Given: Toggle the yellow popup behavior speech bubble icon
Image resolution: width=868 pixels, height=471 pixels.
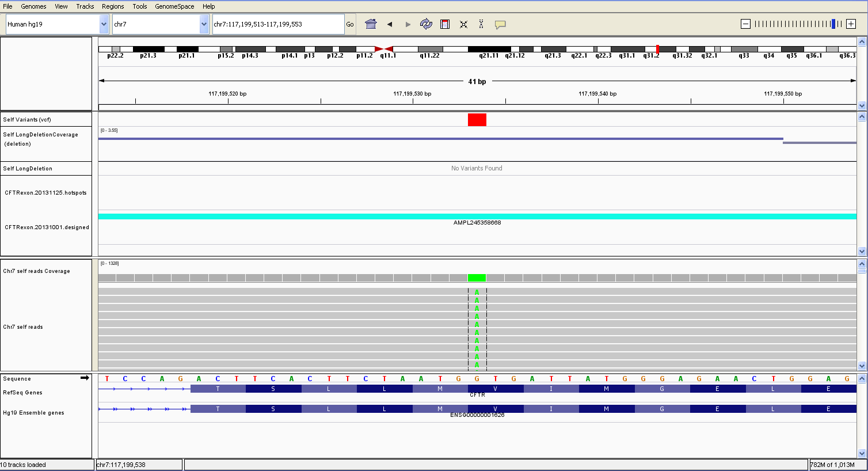Looking at the screenshot, I should coord(500,24).
